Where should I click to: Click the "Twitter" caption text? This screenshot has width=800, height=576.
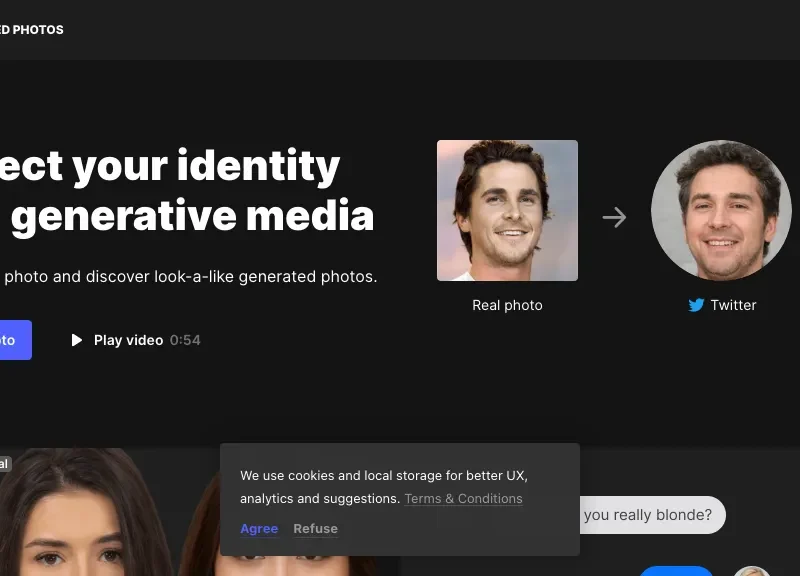(733, 305)
